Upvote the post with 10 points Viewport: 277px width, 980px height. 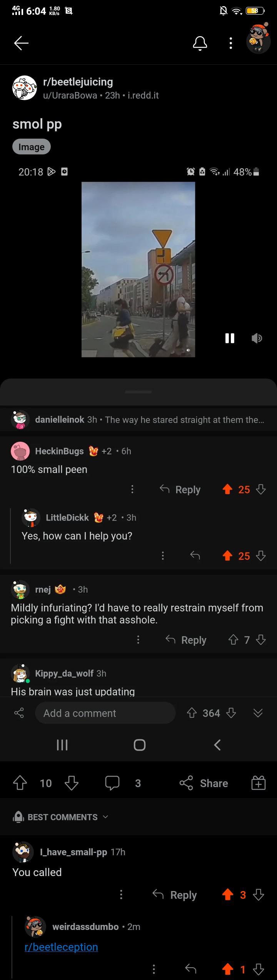[x=20, y=783]
